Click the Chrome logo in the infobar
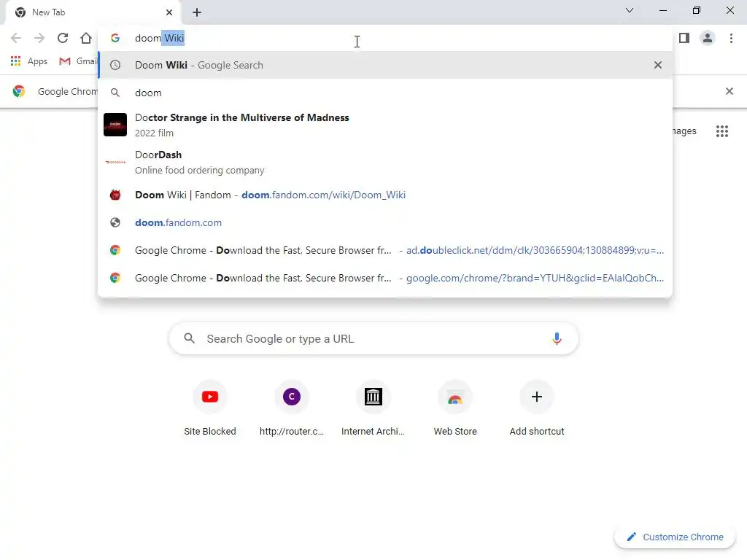 point(19,91)
